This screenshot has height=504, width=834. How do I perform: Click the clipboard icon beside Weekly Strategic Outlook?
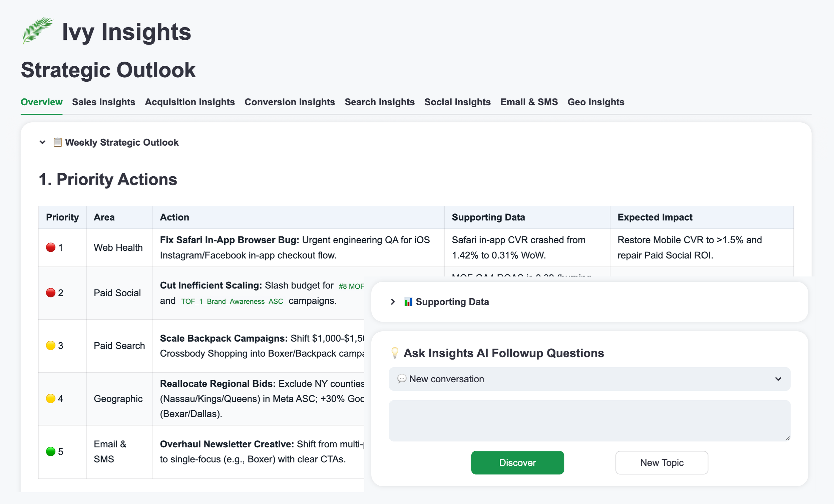[x=57, y=142]
